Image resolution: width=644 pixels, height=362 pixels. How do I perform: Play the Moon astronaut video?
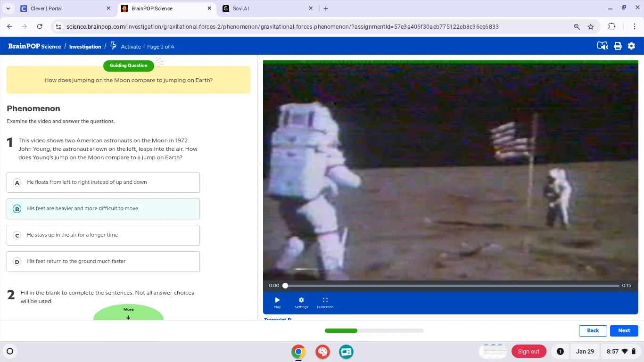pyautogui.click(x=277, y=302)
